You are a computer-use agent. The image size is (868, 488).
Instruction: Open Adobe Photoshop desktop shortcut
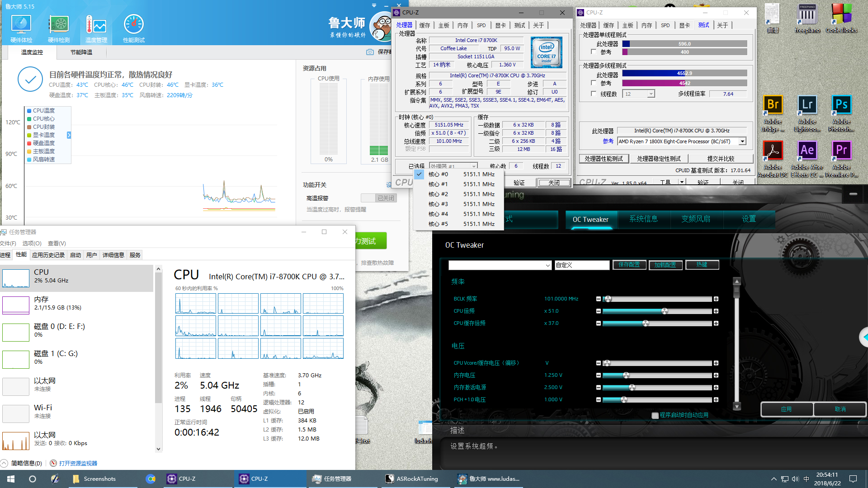tap(841, 113)
